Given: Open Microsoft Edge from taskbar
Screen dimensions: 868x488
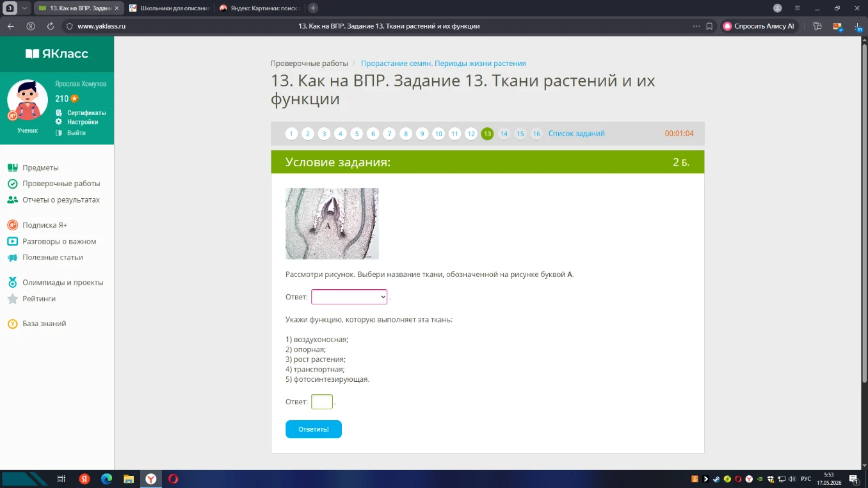Looking at the screenshot, I should [107, 479].
